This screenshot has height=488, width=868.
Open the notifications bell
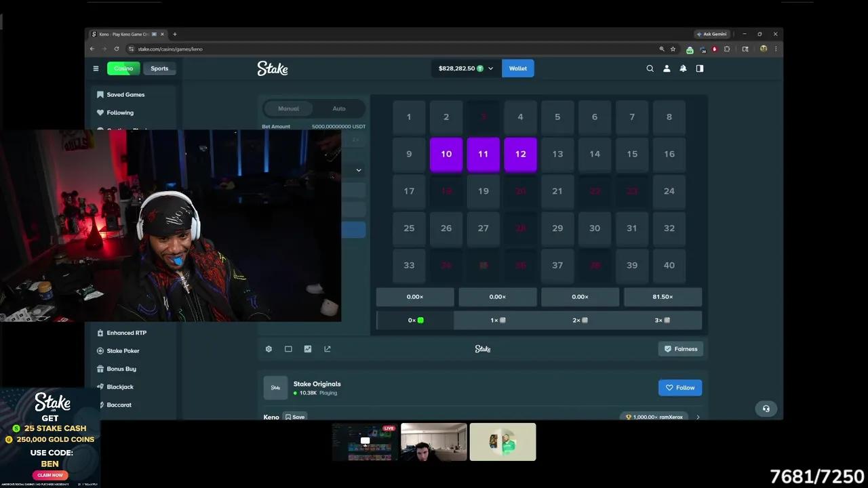tap(683, 68)
